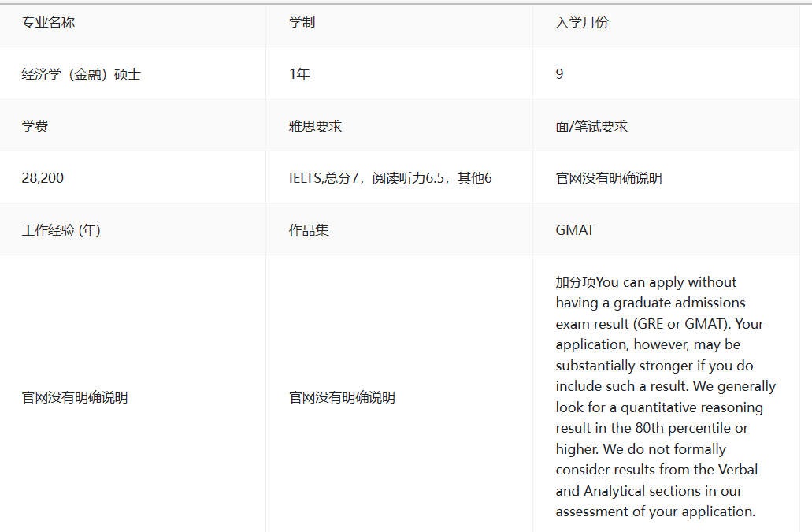Click 官网没有明确说明 under 面/笔试要求
The height and width of the screenshot is (532, 812).
tap(608, 178)
